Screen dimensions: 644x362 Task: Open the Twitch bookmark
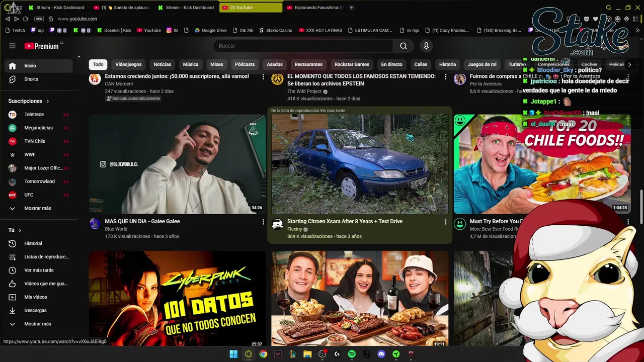pos(15,30)
